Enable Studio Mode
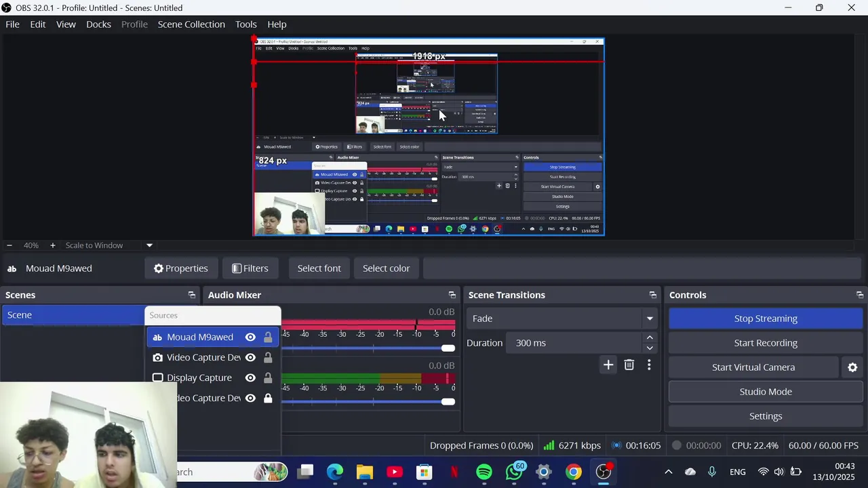This screenshot has height=488, width=868. (766, 392)
